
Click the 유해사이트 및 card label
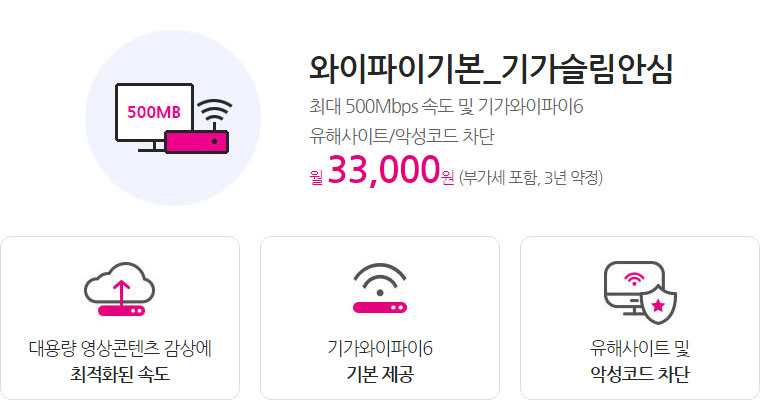click(640, 348)
